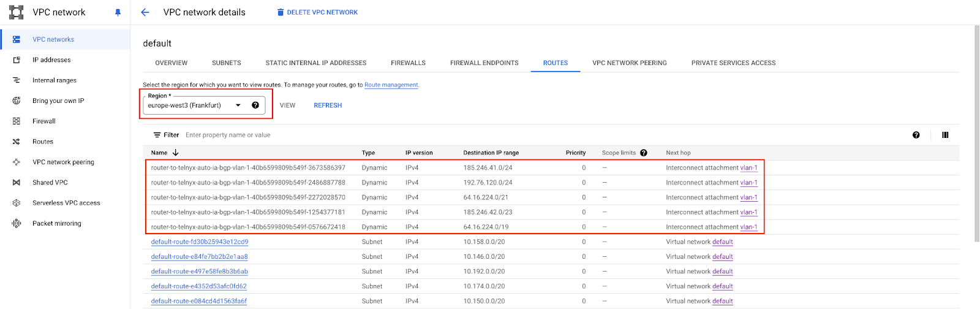Viewport: 980px width, 309px height.
Task: Click the Type column header
Action: coord(368,153)
